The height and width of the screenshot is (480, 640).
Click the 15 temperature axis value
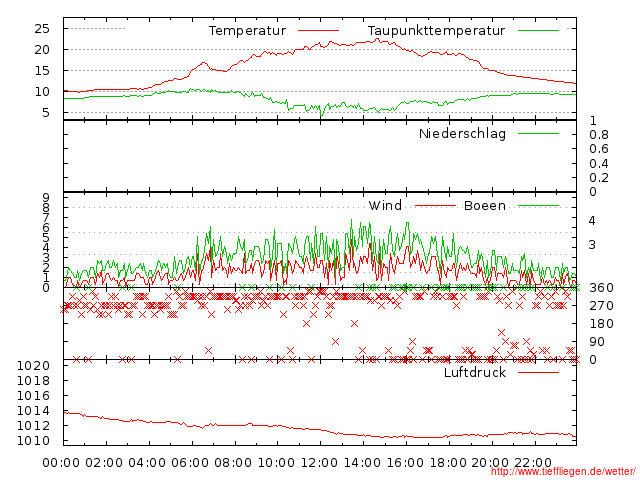42,71
